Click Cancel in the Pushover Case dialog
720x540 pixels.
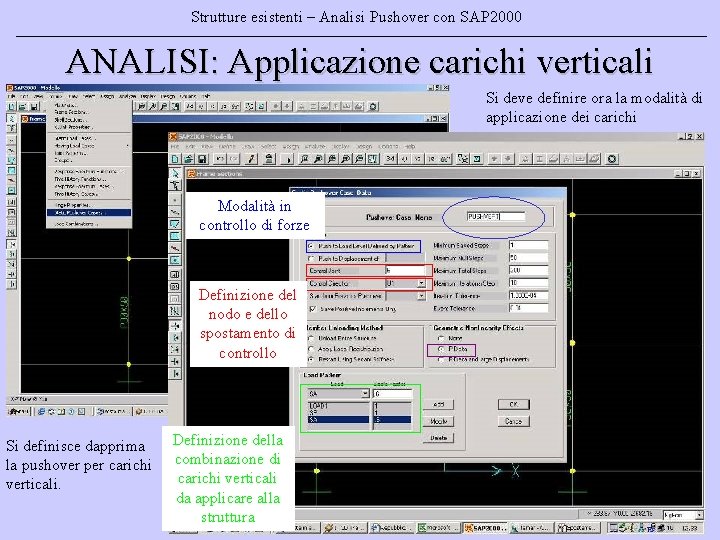pos(514,421)
